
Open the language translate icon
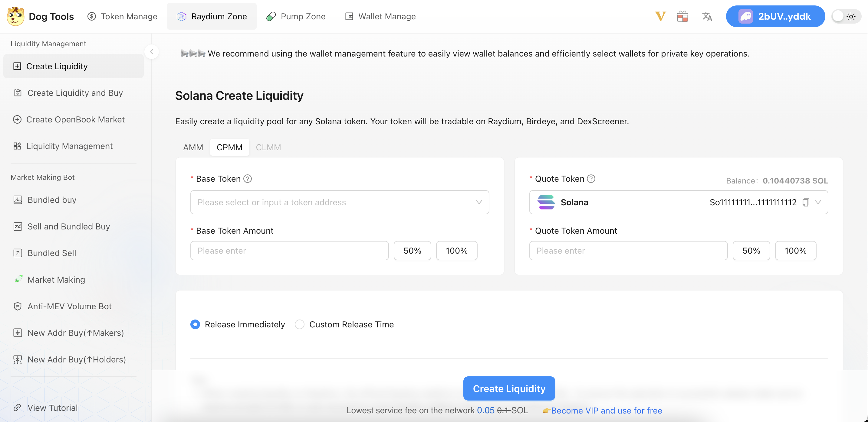click(707, 16)
